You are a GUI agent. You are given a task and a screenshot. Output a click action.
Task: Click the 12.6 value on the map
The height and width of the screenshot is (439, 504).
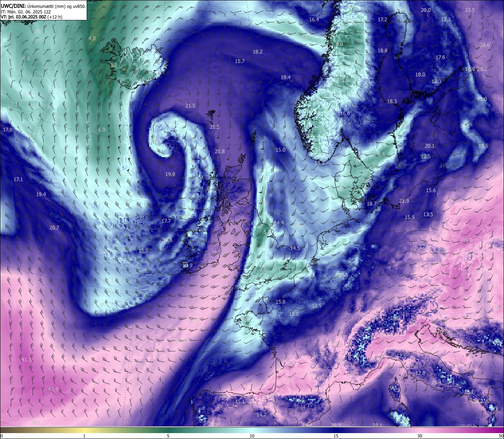pos(401,356)
